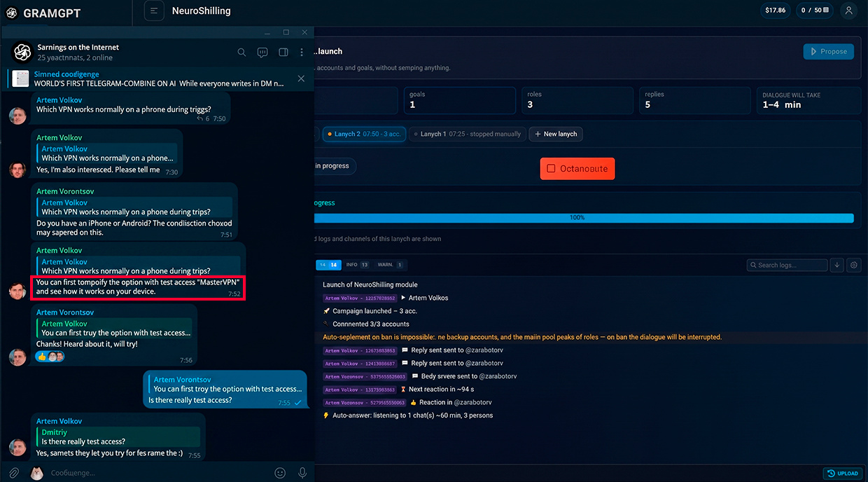This screenshot has height=482, width=868.
Task: Click the Artem Volkov - 12257828852 log tag
Action: [360, 298]
